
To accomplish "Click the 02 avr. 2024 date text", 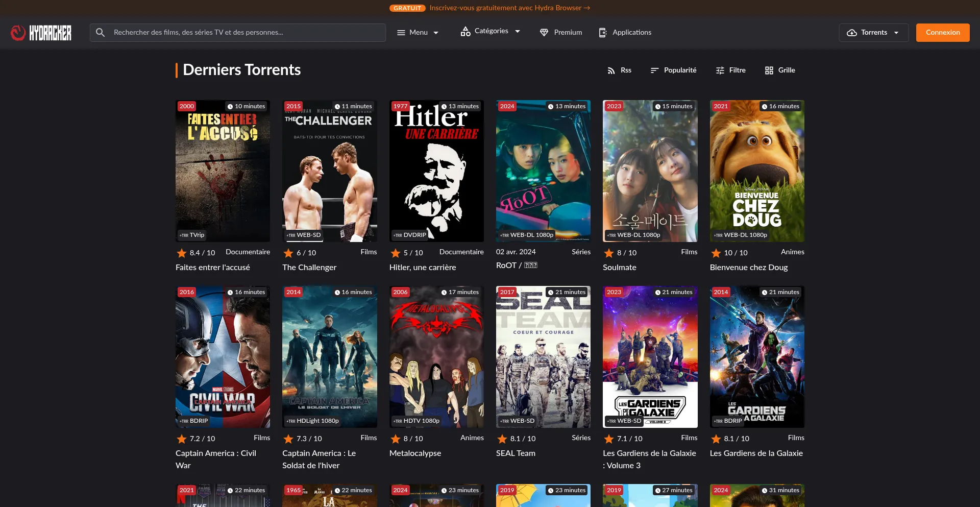I will point(516,252).
